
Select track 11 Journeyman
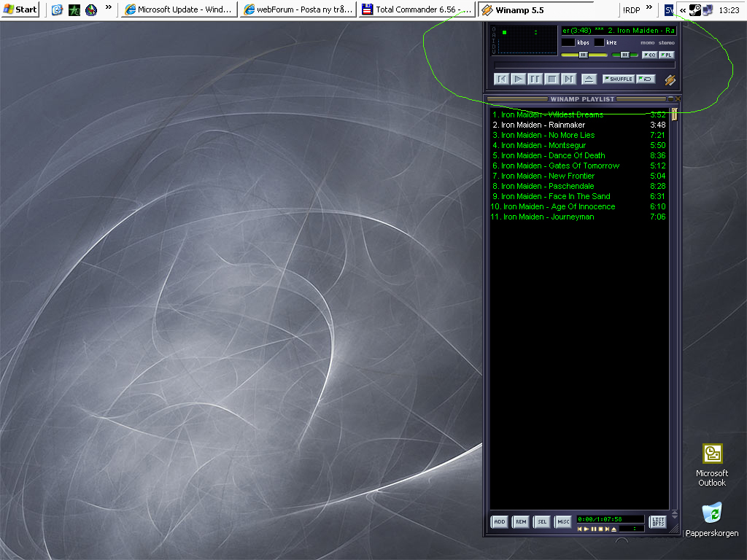(578, 217)
